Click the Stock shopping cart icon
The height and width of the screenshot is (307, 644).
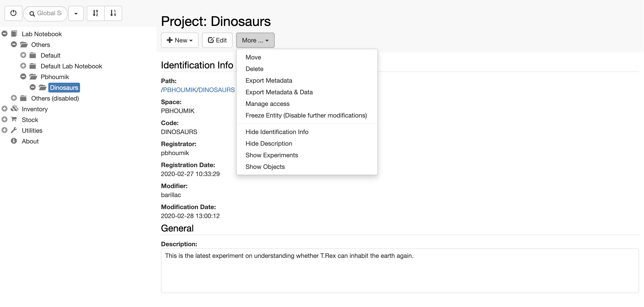coord(14,119)
